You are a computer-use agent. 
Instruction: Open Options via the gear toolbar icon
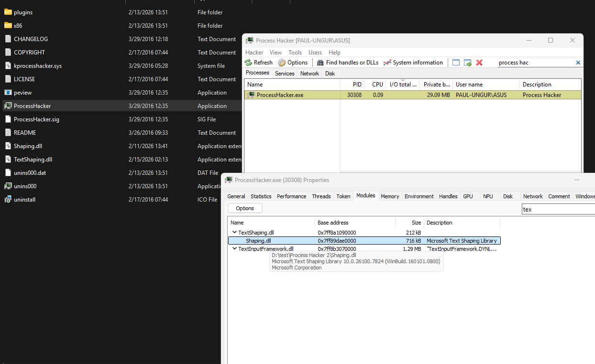(282, 63)
